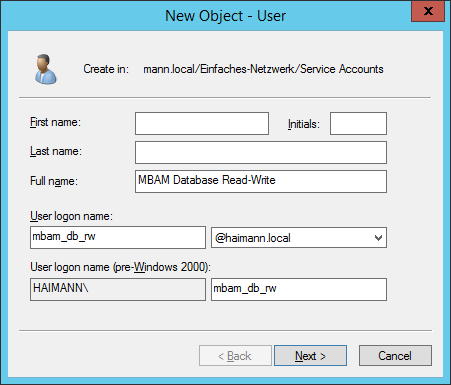
Task: Click the User logon name field
Action: click(118, 237)
